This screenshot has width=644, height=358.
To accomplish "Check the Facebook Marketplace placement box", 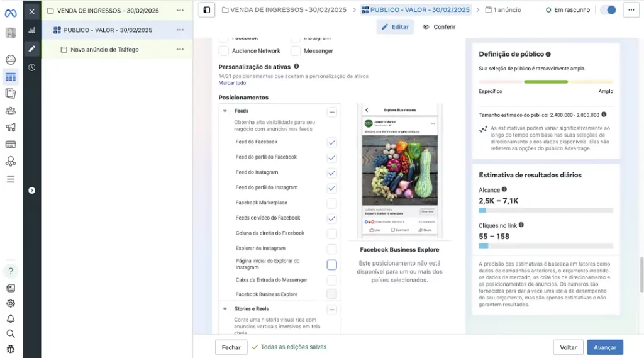I will point(331,203).
